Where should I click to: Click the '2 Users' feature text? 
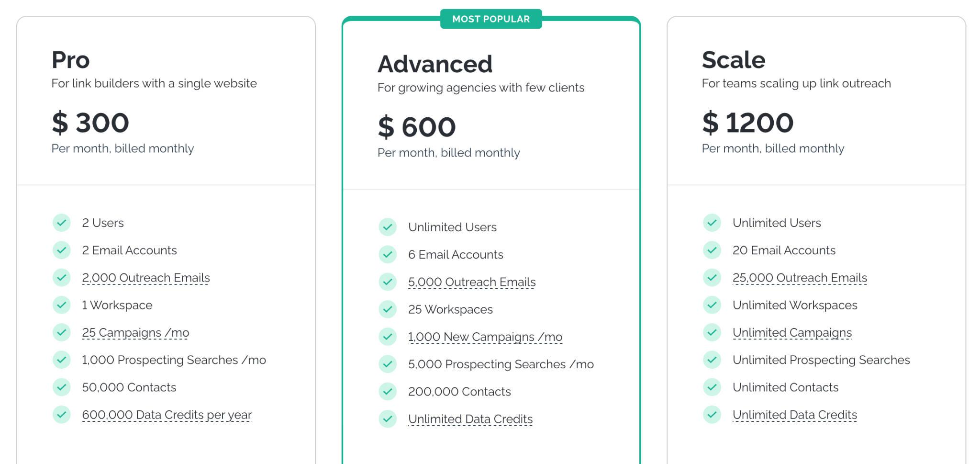(103, 223)
